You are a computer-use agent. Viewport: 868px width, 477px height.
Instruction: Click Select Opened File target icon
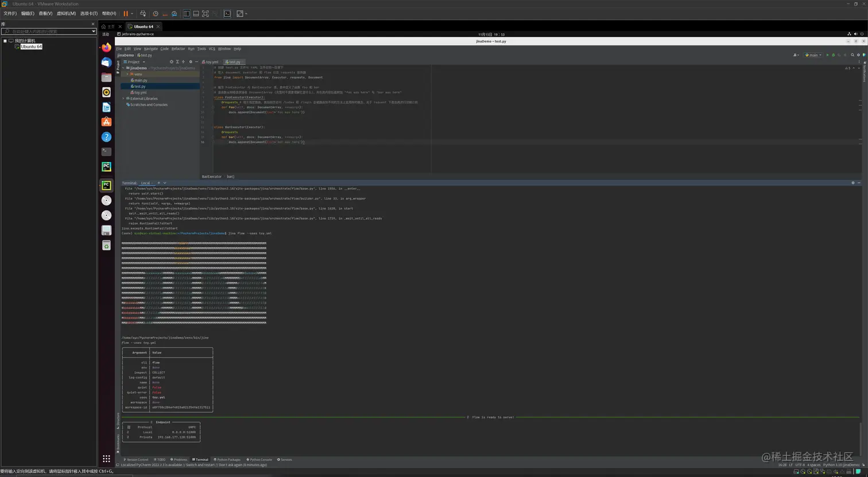(171, 62)
